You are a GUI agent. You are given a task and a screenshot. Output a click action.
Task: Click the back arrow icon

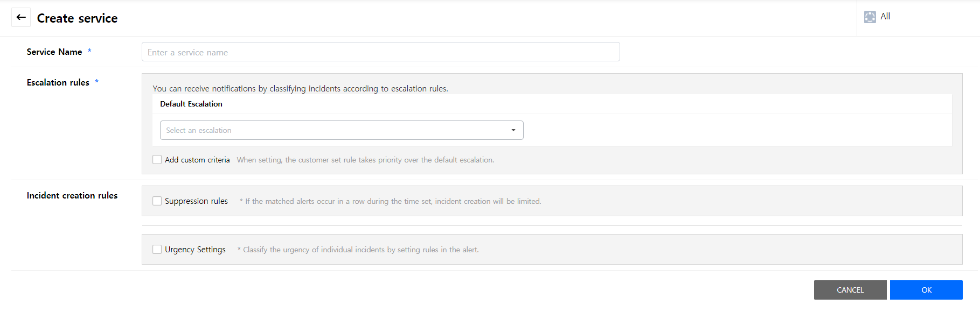coord(21,18)
